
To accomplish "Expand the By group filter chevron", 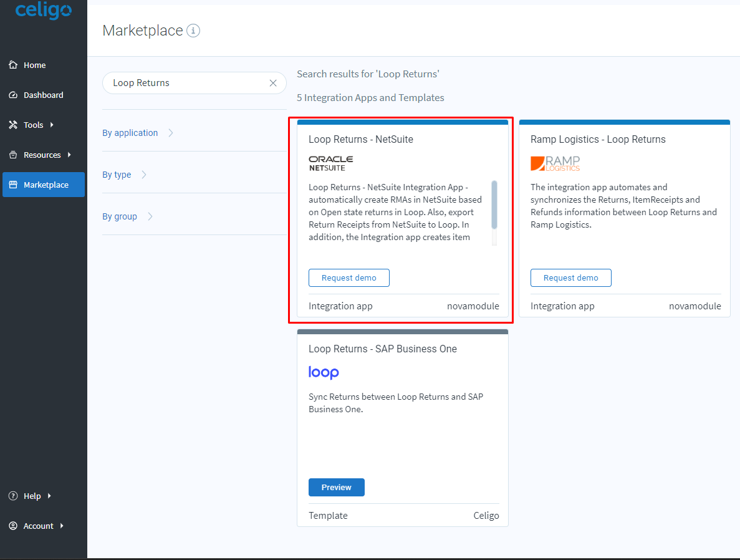I will pyautogui.click(x=150, y=216).
